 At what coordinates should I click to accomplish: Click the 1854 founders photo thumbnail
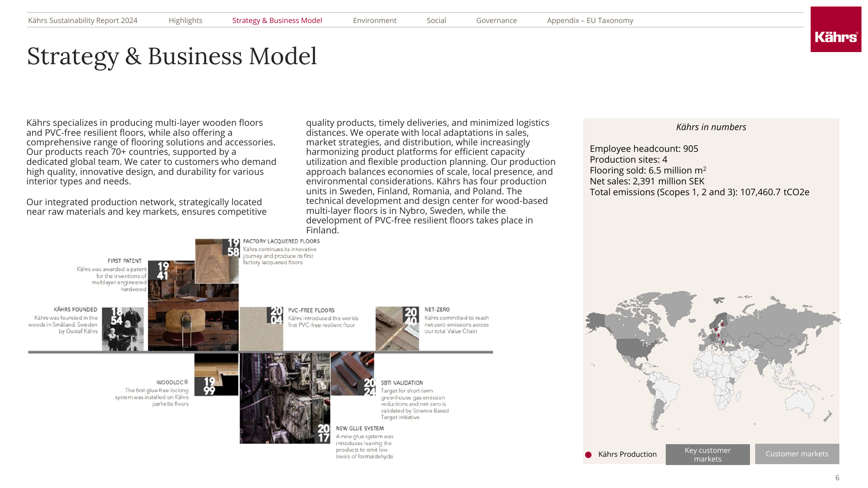(123, 329)
